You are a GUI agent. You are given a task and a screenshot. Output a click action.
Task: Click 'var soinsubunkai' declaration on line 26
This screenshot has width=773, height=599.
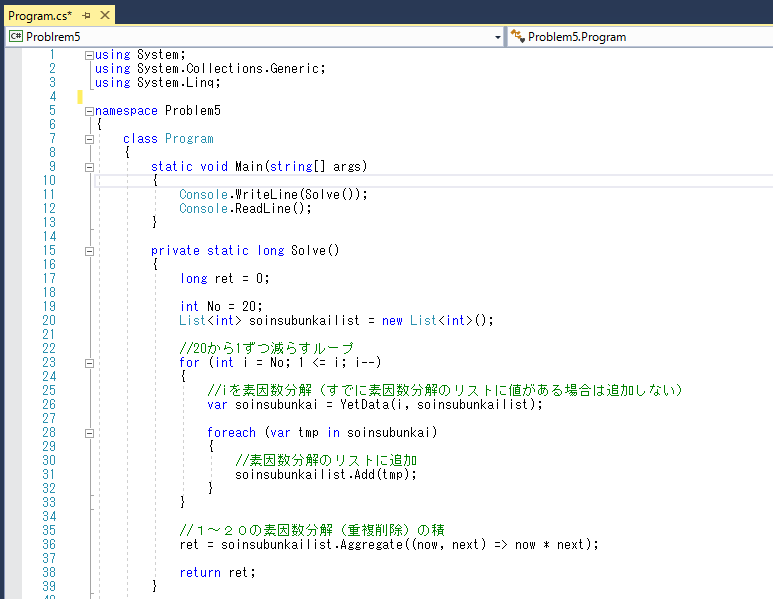click(x=262, y=404)
